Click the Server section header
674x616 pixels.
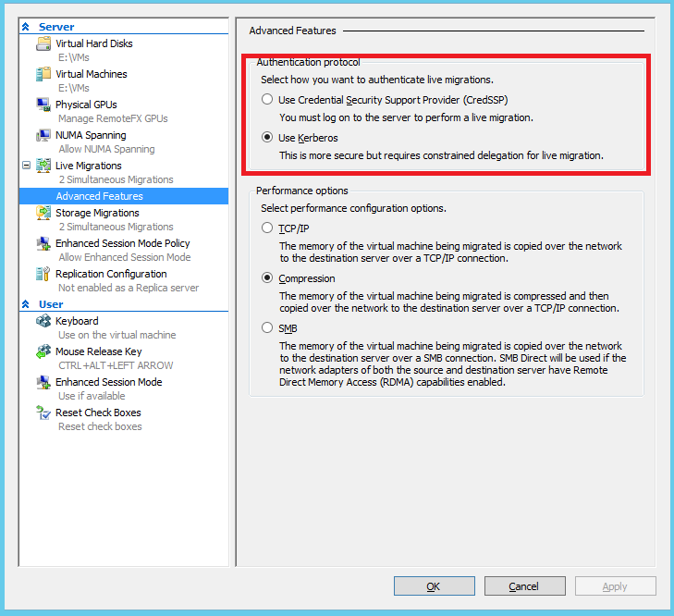point(56,27)
